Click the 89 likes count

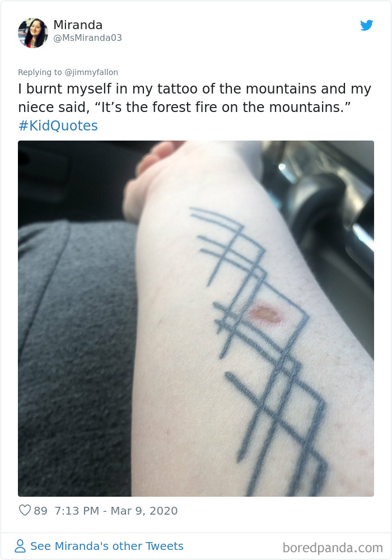(x=41, y=511)
